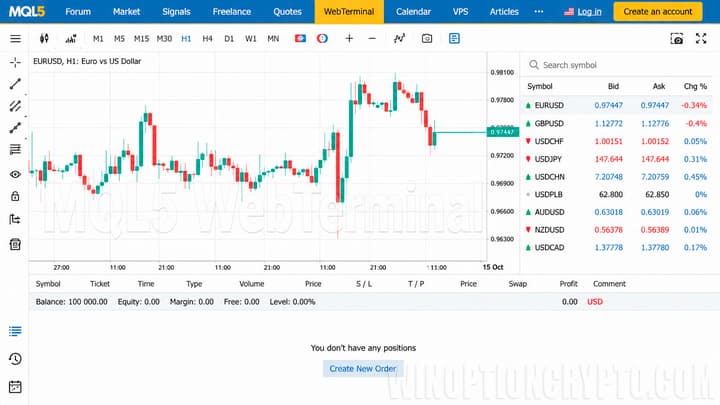The height and width of the screenshot is (405, 720).
Task: Show the open positions list icon
Action: [x=15, y=331]
